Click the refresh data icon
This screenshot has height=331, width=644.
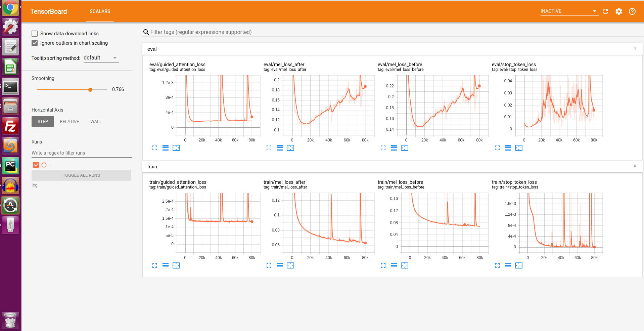tap(605, 11)
